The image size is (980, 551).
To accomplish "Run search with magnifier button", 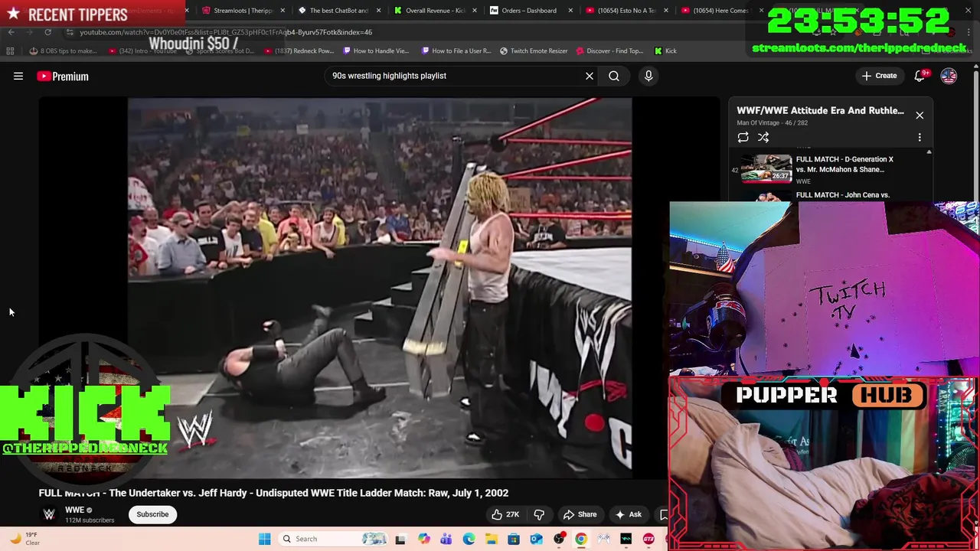I will coord(614,76).
